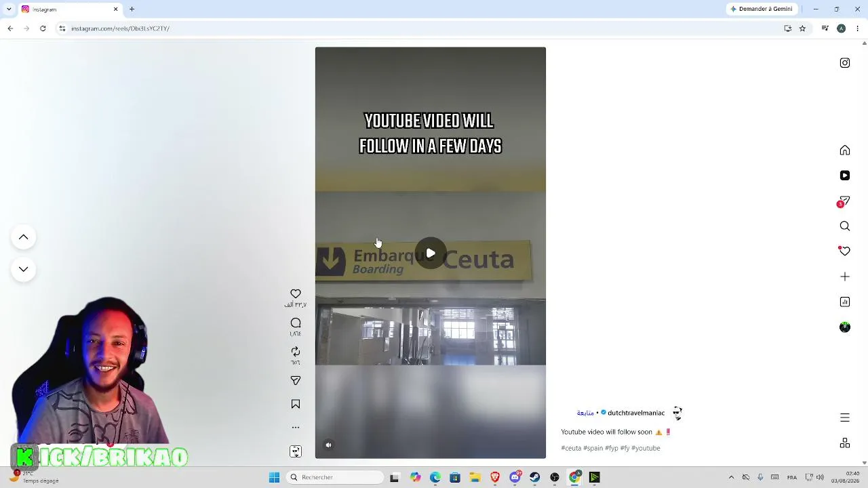
Task: Open the reel's comments bubble icon
Action: pos(296,323)
